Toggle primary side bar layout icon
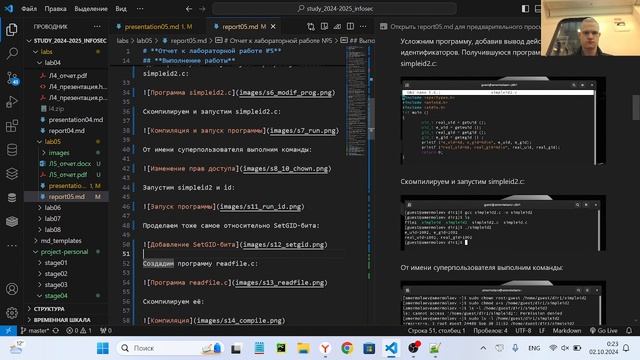This screenshot has width=640, height=360. [x=525, y=9]
